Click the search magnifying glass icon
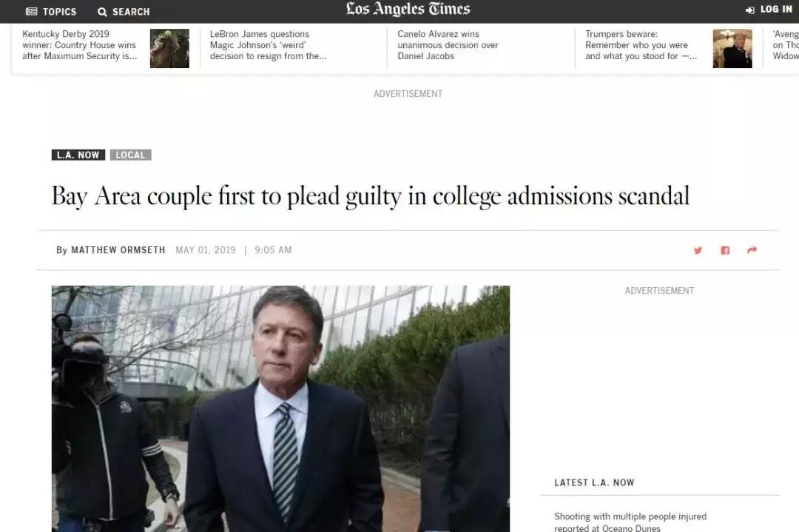Viewport: 799px width, 532px height. (x=102, y=12)
